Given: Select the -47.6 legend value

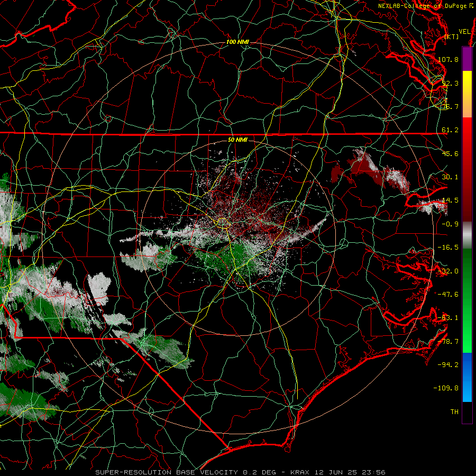Looking at the screenshot, I should click(448, 295).
